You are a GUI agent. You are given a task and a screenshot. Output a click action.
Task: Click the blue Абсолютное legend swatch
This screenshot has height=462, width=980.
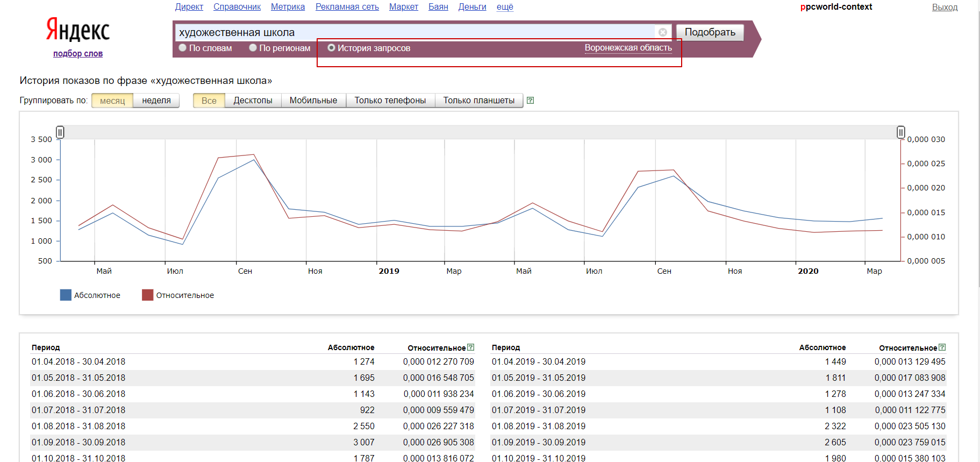(66, 295)
